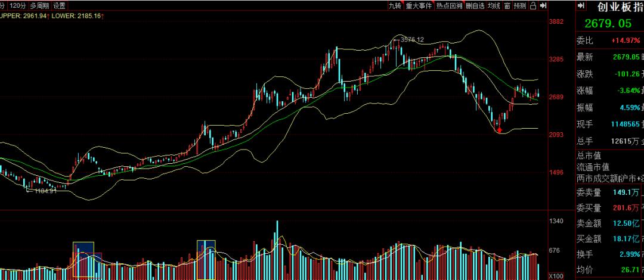Click the UPPER: 2961.94 indicator value
Image resolution: width=644 pixels, height=280 pixels.
(24, 15)
